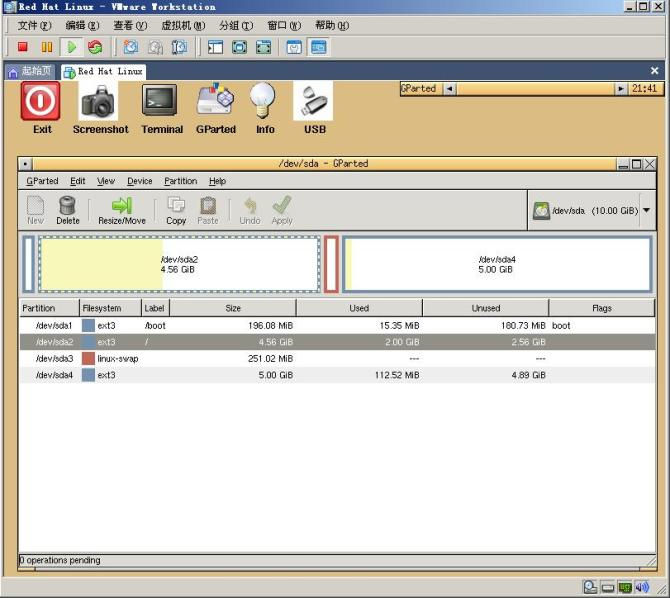This screenshot has width=670, height=598.
Task: Open the GParted Edit menu
Action: click(78, 181)
